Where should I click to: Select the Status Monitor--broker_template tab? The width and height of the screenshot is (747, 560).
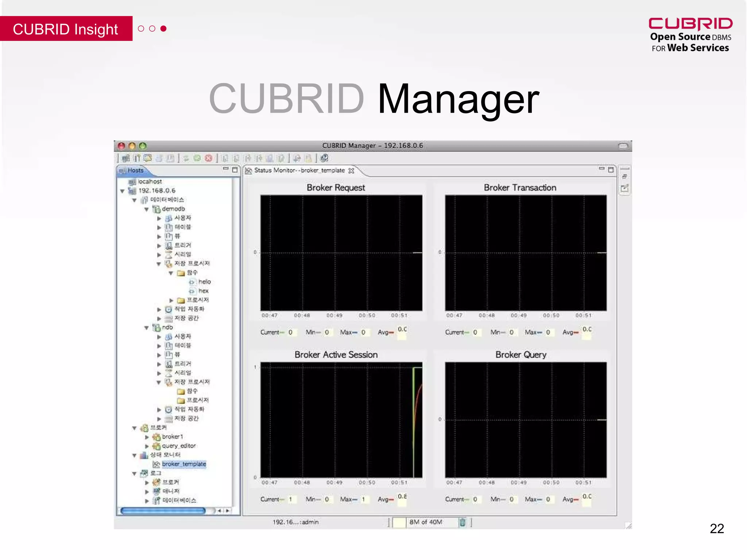tap(299, 171)
